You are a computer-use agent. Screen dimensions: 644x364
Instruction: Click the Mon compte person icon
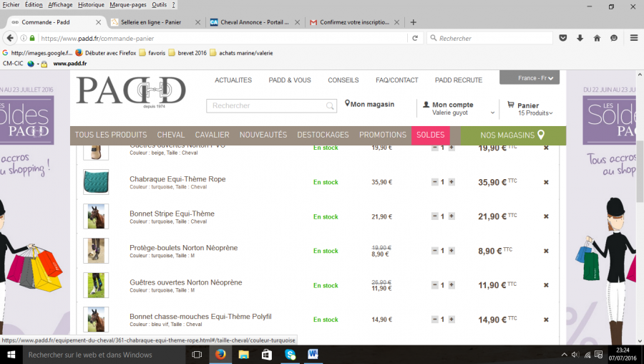426,105
